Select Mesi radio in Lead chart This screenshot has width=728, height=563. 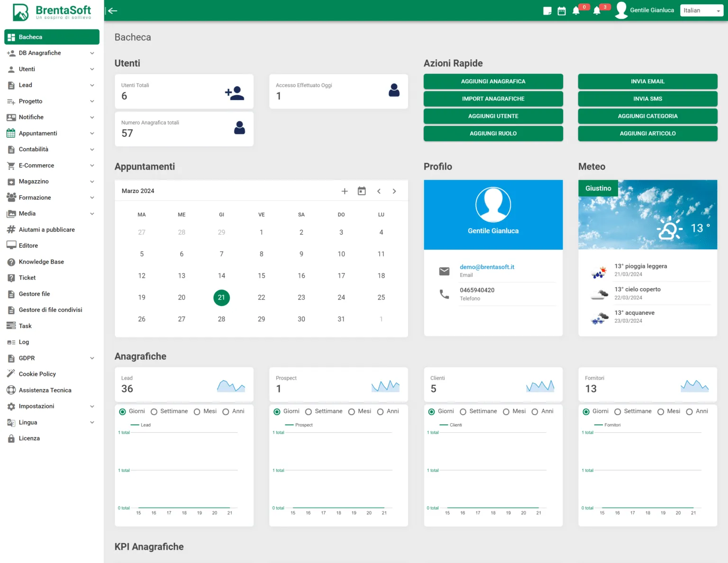pyautogui.click(x=197, y=412)
